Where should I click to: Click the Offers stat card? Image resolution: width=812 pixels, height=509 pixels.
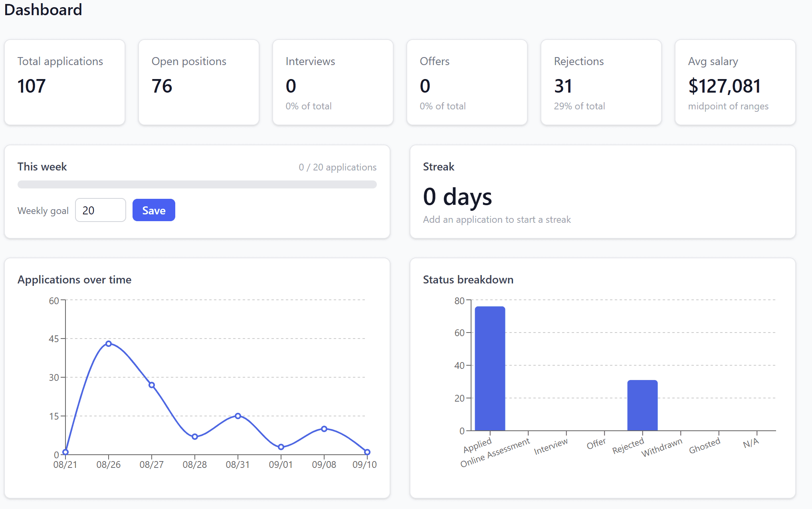coord(467,82)
